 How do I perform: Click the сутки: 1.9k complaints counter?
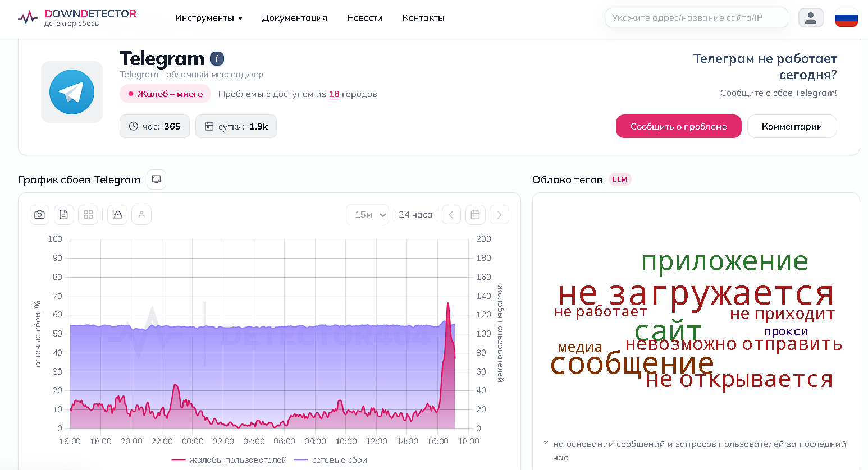click(236, 126)
